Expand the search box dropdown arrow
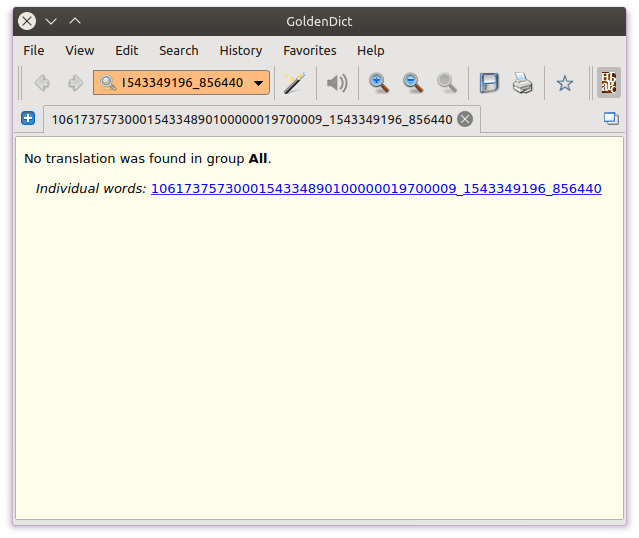 pyautogui.click(x=259, y=83)
